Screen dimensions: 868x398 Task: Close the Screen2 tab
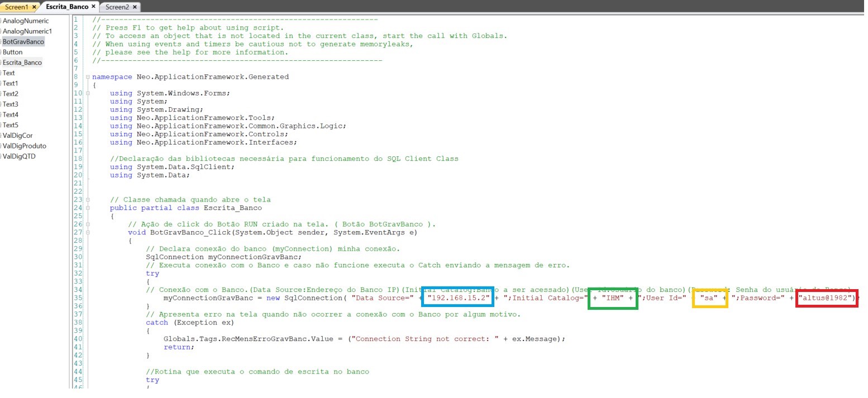pyautogui.click(x=135, y=7)
